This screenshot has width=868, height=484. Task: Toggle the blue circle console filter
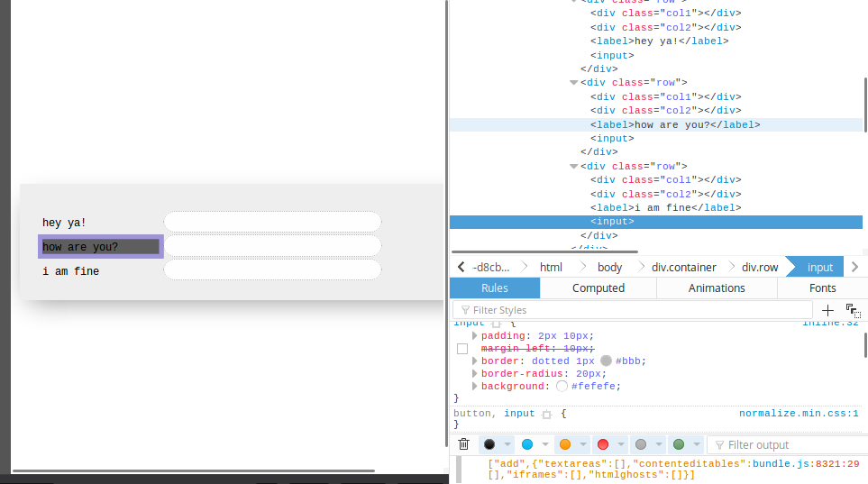tap(527, 444)
